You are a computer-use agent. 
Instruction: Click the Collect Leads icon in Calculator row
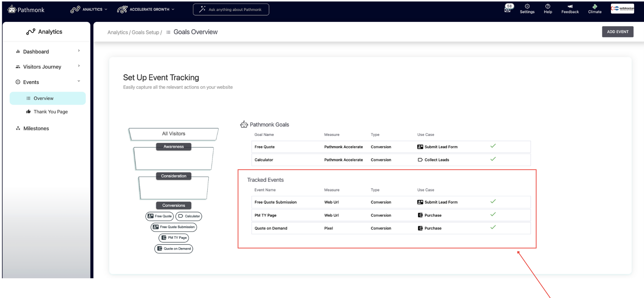click(420, 160)
